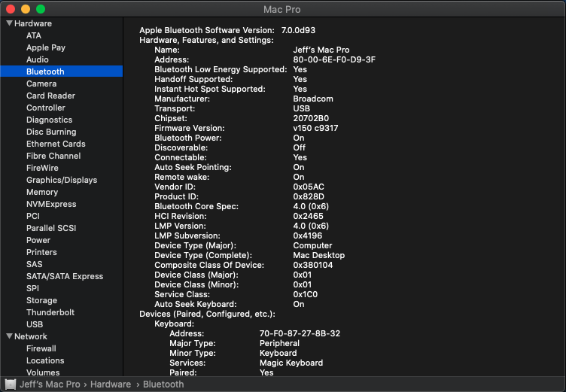This screenshot has width=566, height=392.
Task: Open the NVMExpress category
Action: (51, 204)
